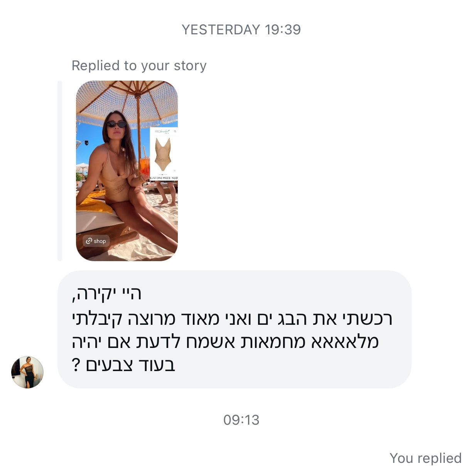Open the 'shop' link sticker in the story

96,241
